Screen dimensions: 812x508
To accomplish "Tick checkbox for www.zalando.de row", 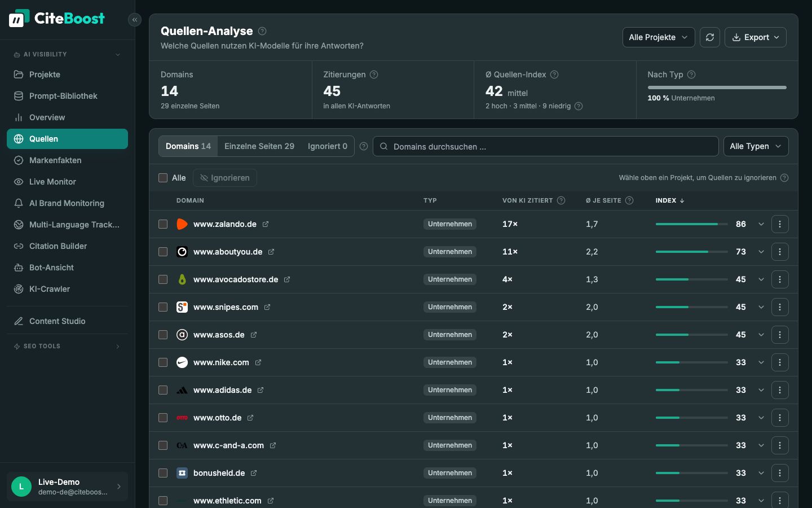I will point(163,224).
